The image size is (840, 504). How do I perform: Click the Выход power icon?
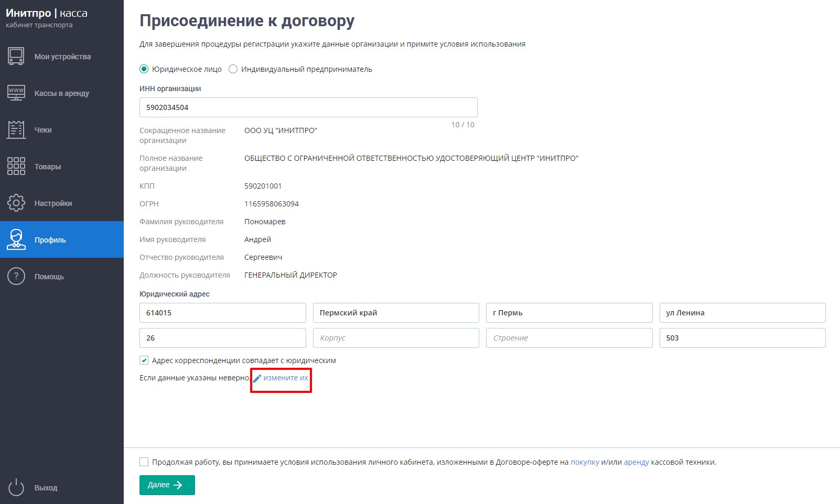(16, 487)
